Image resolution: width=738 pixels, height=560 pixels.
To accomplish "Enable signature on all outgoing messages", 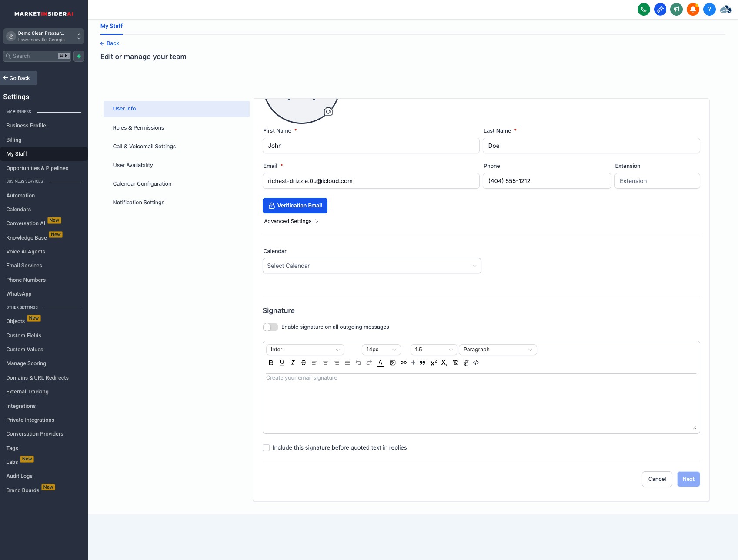I will click(270, 327).
